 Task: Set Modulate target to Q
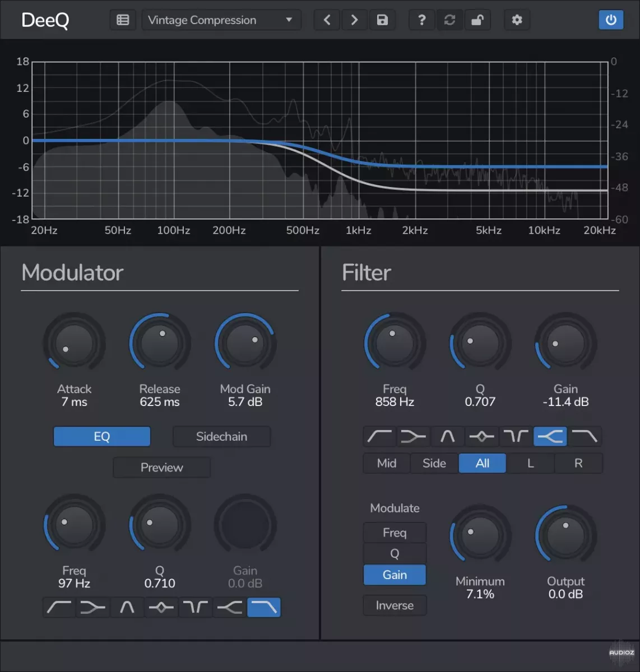click(395, 554)
